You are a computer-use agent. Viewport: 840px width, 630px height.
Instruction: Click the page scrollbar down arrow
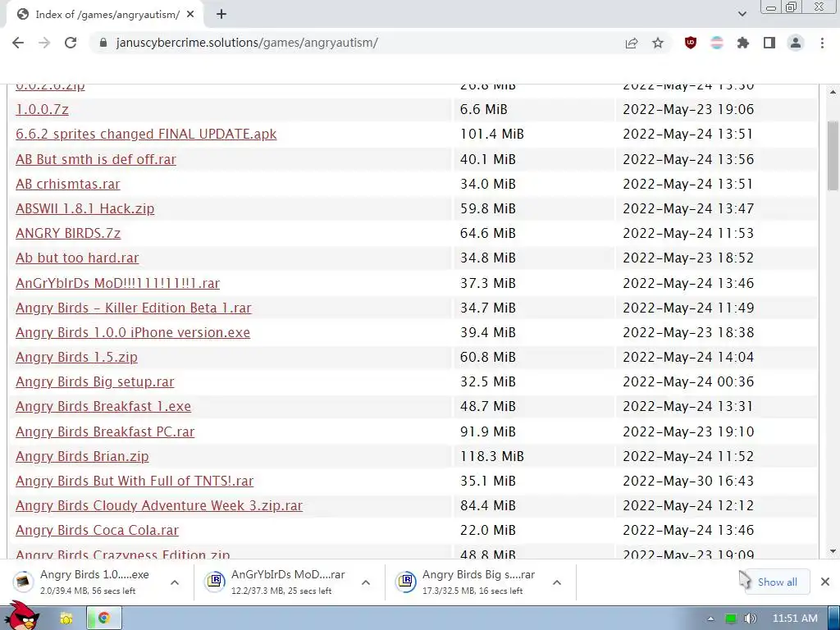click(x=833, y=551)
